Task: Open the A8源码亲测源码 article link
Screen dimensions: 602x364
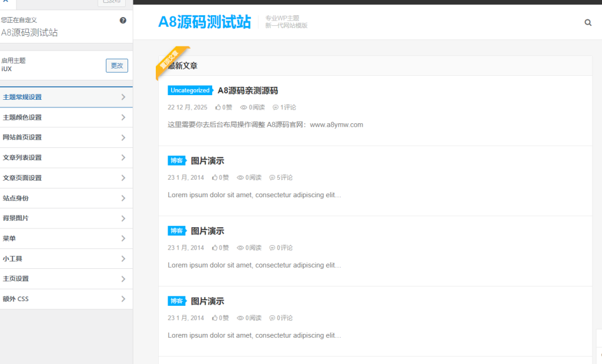Action: tap(249, 90)
